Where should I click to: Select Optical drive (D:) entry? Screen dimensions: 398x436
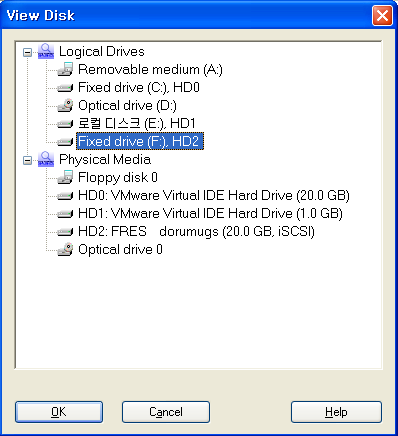[127, 106]
